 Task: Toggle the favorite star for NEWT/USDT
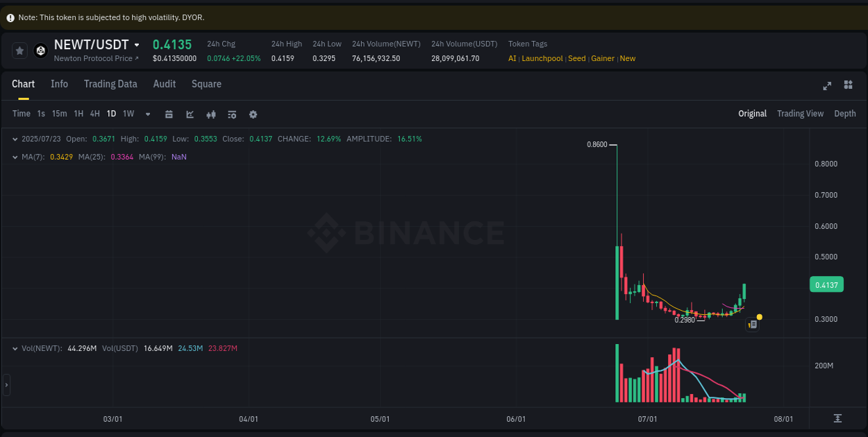19,50
